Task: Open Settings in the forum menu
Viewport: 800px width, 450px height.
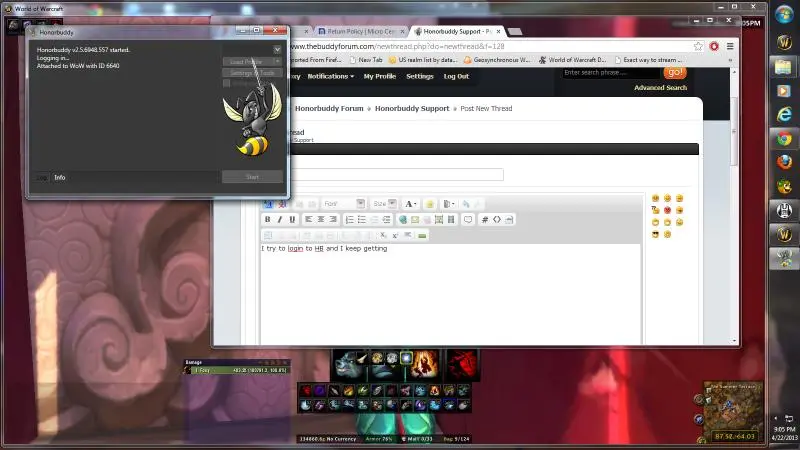Action: (420, 76)
